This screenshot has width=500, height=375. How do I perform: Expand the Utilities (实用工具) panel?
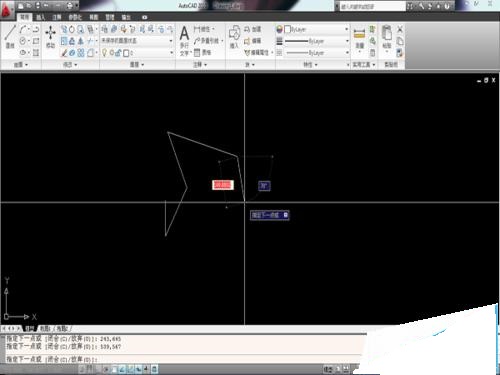[364, 64]
